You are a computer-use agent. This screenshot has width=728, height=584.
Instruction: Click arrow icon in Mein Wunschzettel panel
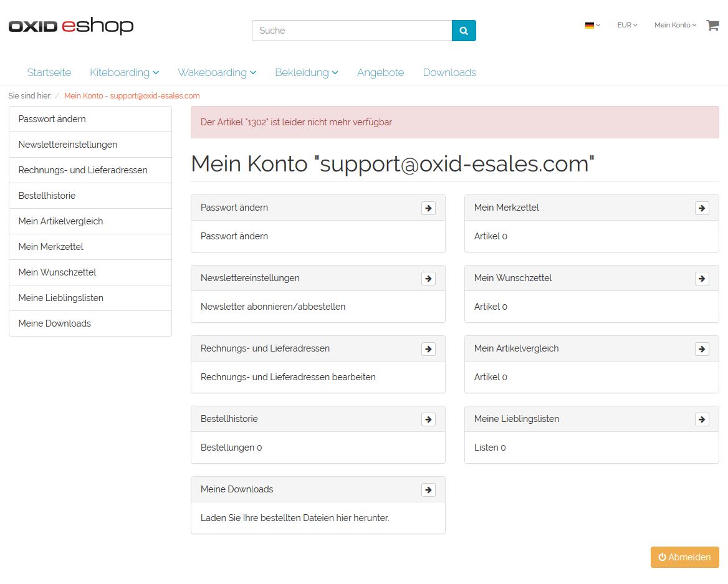702,279
